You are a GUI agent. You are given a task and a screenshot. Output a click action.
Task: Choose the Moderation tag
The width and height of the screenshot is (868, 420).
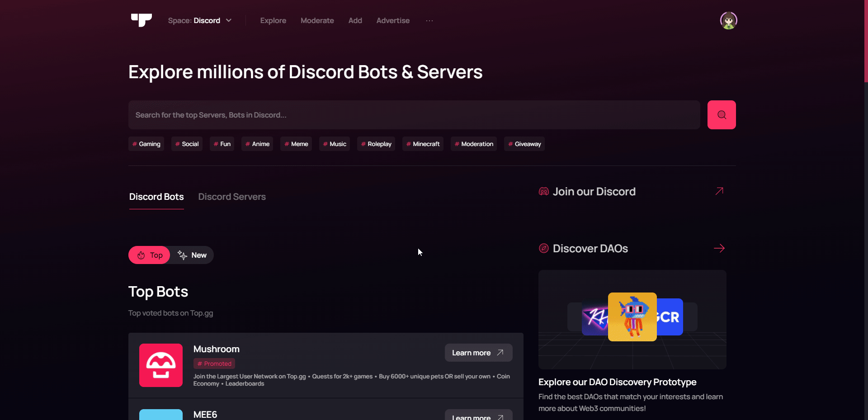click(473, 144)
